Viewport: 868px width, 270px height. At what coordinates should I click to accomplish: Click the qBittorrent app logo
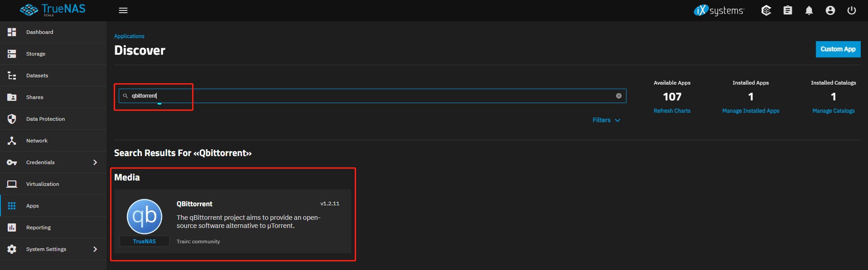click(x=145, y=217)
